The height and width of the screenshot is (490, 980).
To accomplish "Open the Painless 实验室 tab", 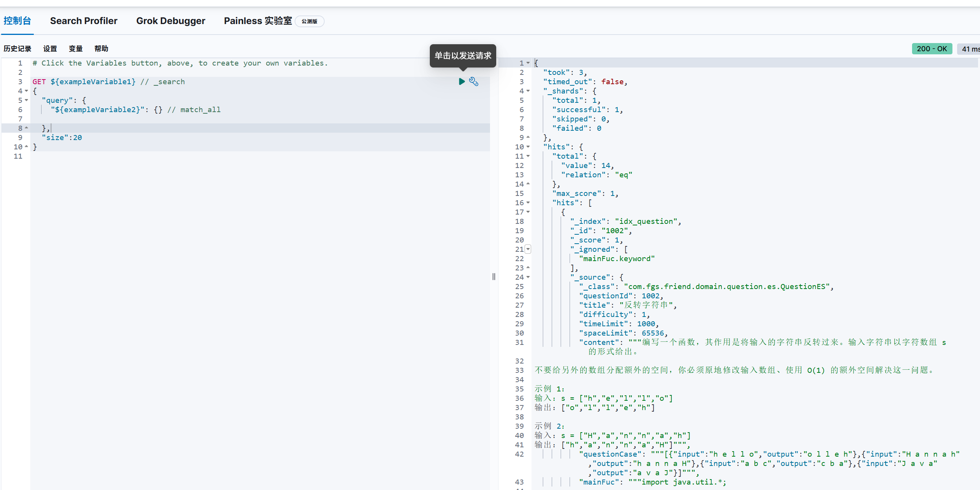I will point(257,21).
